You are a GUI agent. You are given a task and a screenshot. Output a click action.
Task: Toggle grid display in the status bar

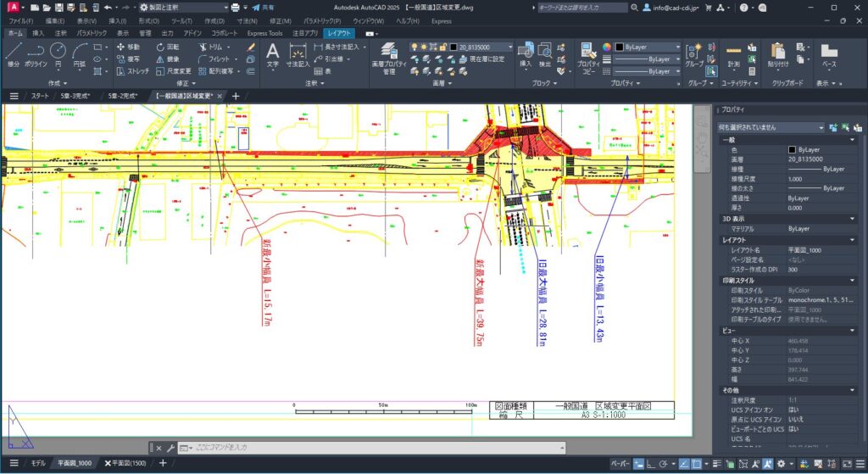(640, 464)
